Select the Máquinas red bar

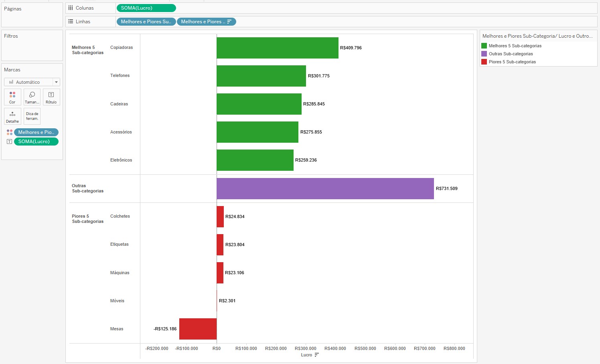pyautogui.click(x=220, y=273)
